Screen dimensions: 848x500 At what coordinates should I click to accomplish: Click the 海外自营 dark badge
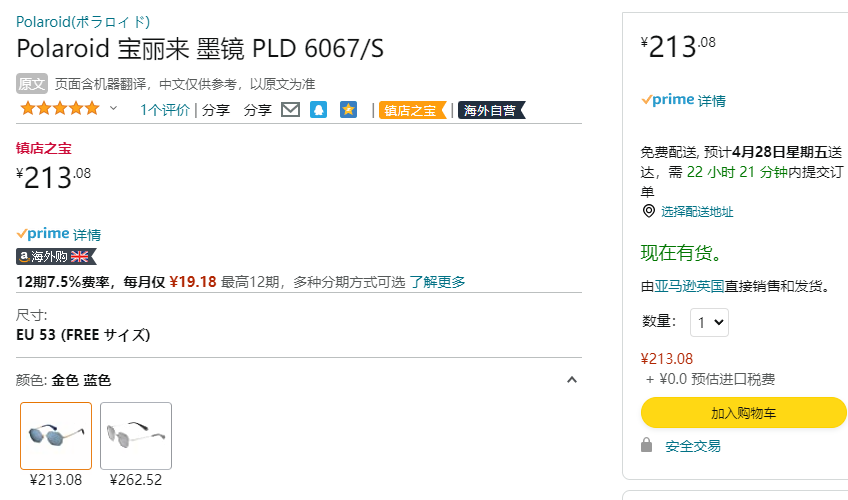(492, 110)
